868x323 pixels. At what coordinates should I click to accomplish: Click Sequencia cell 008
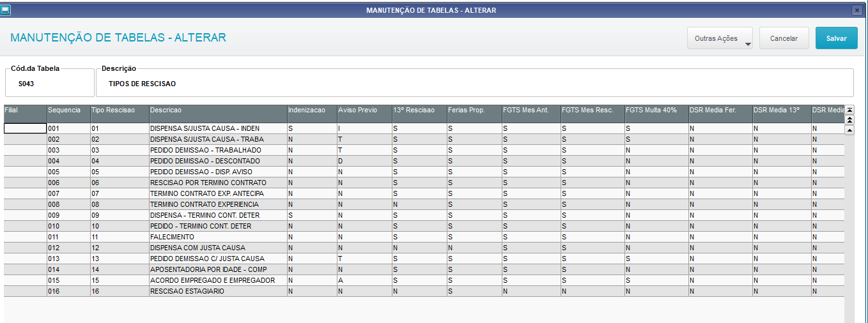(x=68, y=204)
